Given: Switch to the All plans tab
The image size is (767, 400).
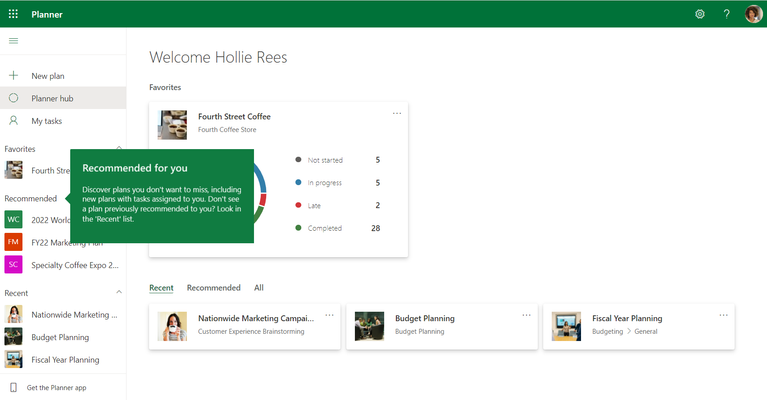Looking at the screenshot, I should pyautogui.click(x=259, y=288).
